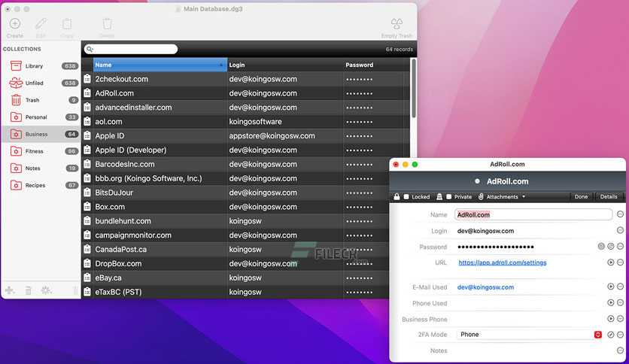Screen dimensions: 629x364
Task: Click the masked Password field in AdRoll window
Action: pyautogui.click(x=496, y=247)
